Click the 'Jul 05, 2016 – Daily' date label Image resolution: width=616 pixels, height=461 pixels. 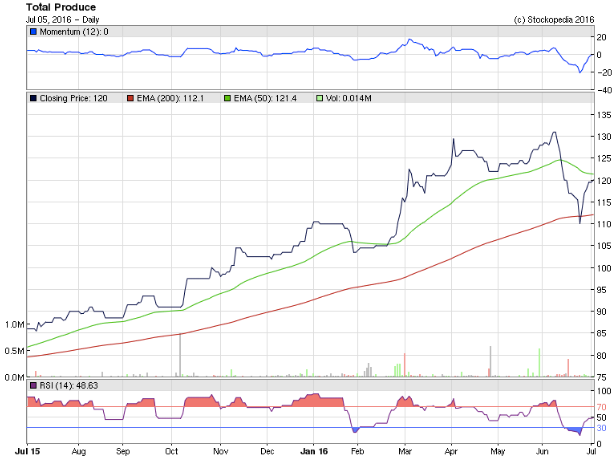pyautogui.click(x=62, y=20)
